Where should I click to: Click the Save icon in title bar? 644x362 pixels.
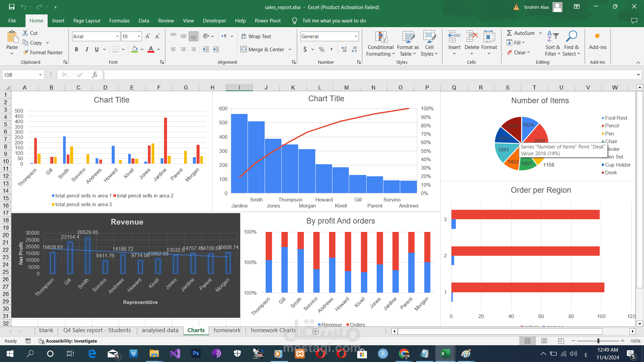(12, 7)
